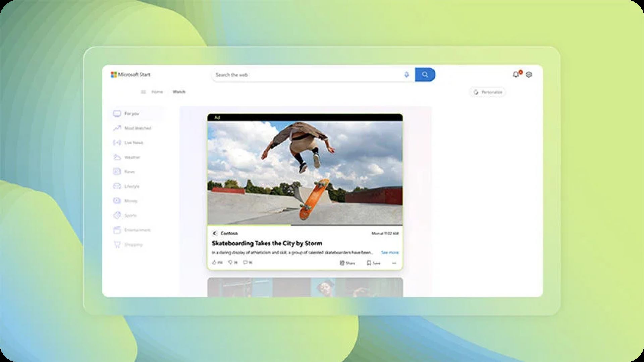This screenshot has width=644, height=362.
Task: Open the hamburger menu beside Home
Action: [x=143, y=92]
